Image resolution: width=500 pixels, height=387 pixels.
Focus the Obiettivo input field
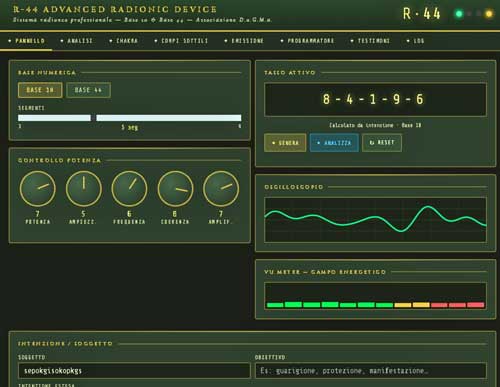point(371,371)
